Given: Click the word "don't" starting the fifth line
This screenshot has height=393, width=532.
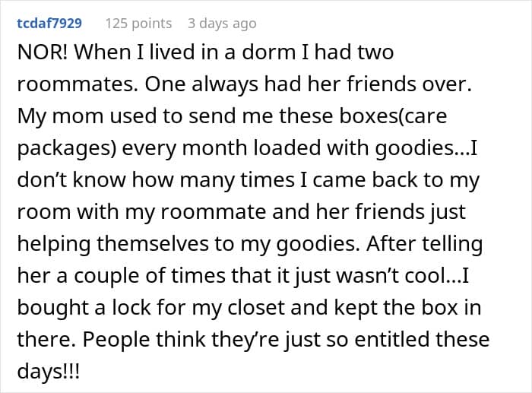Looking at the screenshot, I should pyautogui.click(x=42, y=179).
